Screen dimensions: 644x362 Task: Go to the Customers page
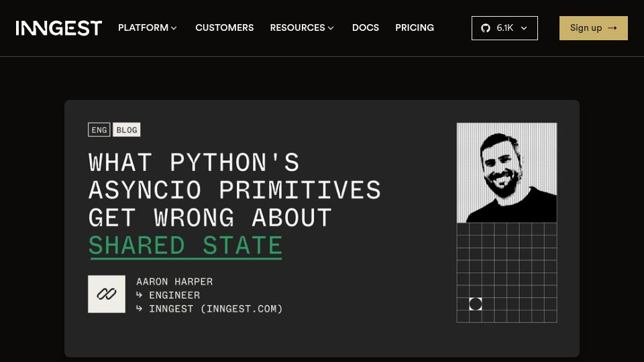(224, 28)
